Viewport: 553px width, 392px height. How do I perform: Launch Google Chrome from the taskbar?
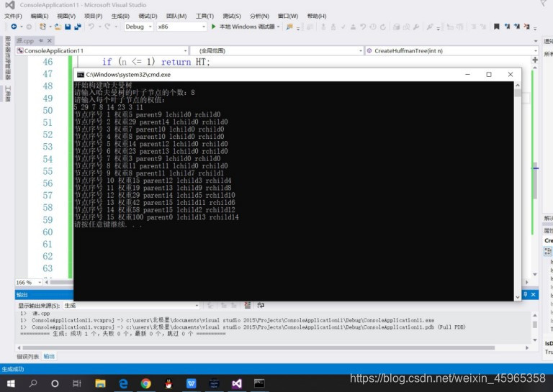(145, 383)
